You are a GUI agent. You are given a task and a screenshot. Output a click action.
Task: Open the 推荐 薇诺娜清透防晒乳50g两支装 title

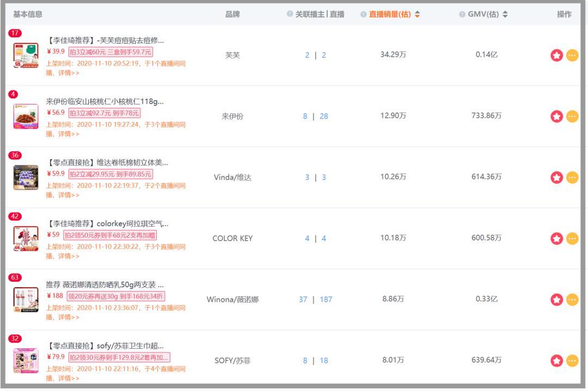click(105, 284)
